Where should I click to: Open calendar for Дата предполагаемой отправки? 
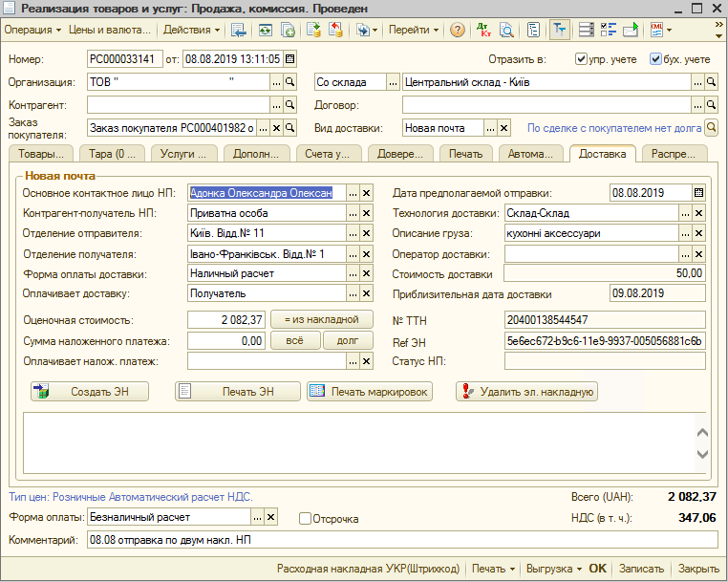click(699, 193)
